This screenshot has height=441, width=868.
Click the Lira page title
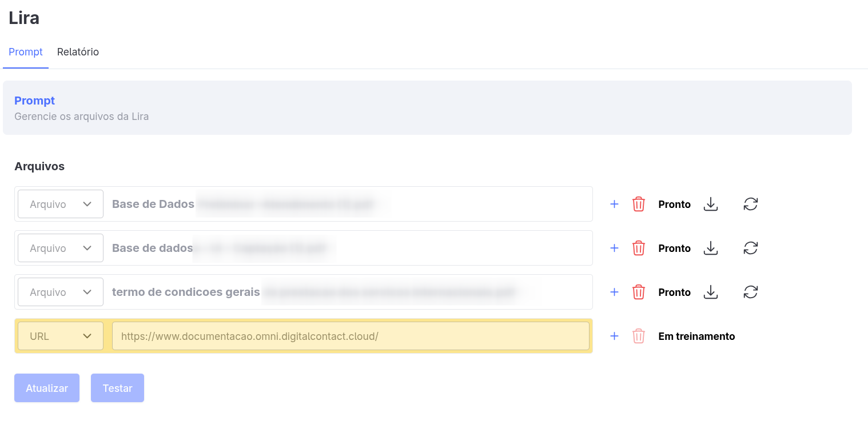click(24, 18)
